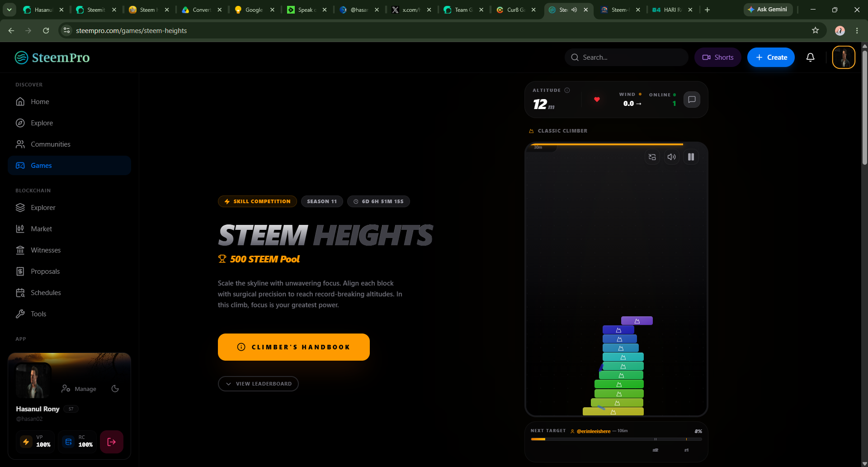Open Explore in the sidebar
868x467 pixels.
coord(69,123)
